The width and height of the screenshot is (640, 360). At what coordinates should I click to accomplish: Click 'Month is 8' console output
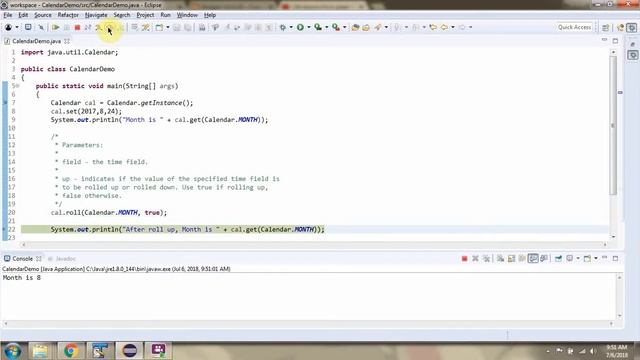[x=22, y=278]
